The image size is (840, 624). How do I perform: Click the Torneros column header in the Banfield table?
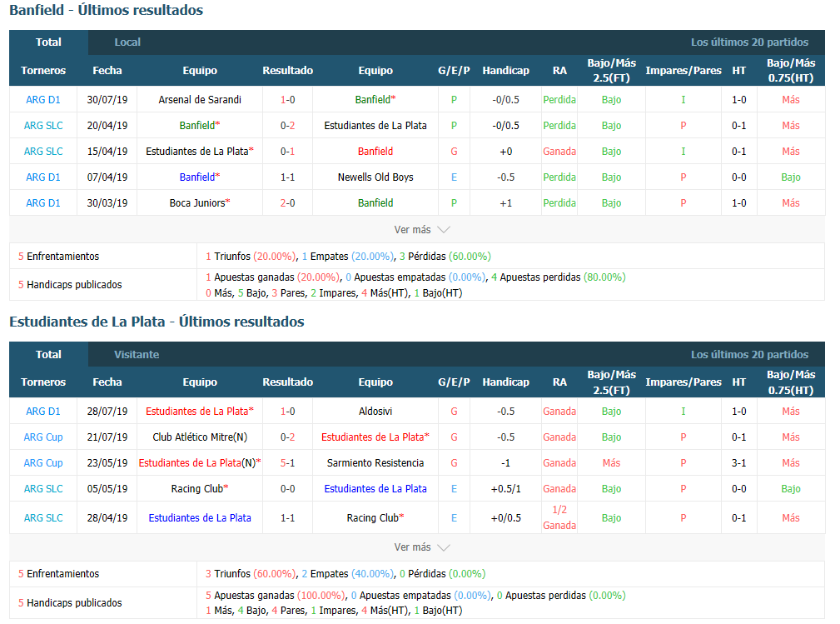coord(43,70)
